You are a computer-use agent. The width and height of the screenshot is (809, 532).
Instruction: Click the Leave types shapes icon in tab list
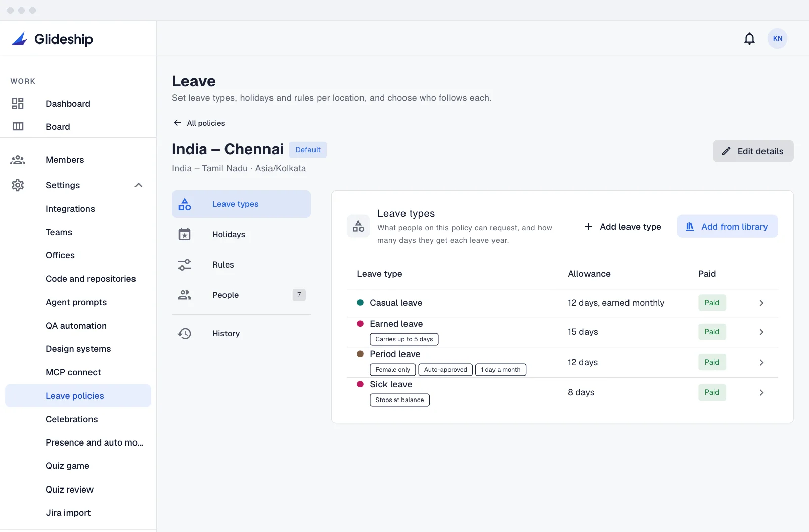185,204
